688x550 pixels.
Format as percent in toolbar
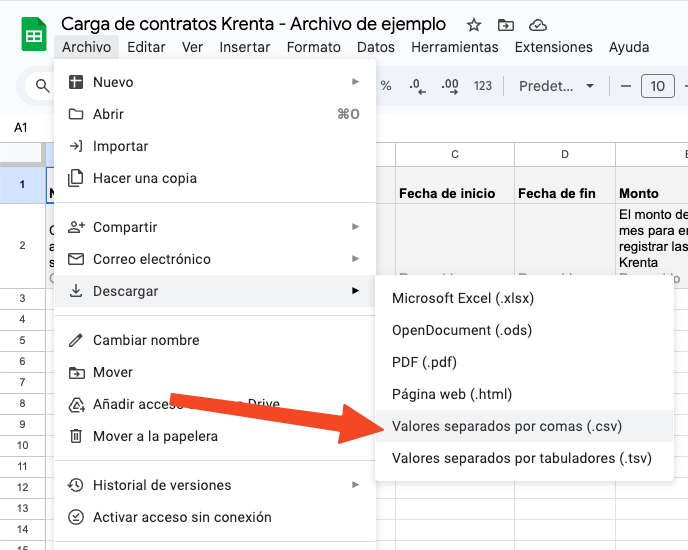(x=386, y=86)
